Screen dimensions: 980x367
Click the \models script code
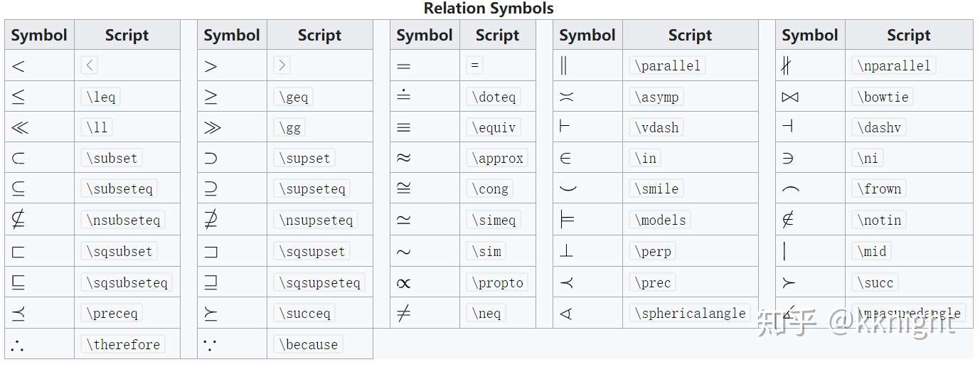click(659, 220)
